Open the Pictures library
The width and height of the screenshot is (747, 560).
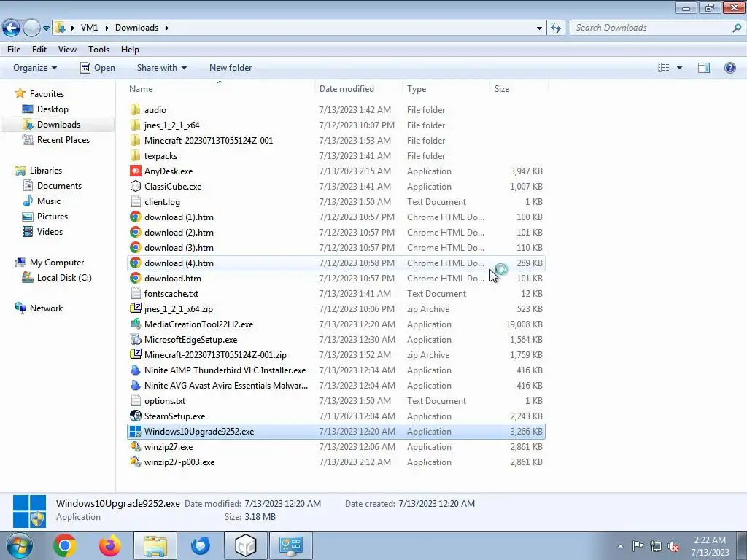click(53, 216)
